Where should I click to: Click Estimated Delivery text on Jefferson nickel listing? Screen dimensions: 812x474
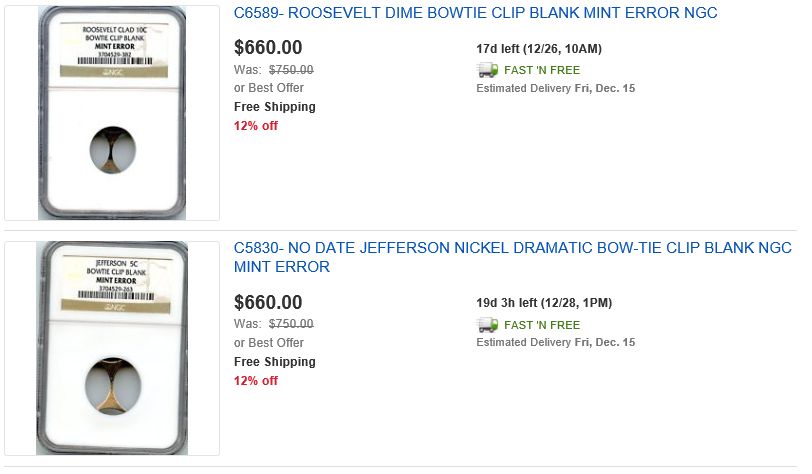(x=555, y=343)
